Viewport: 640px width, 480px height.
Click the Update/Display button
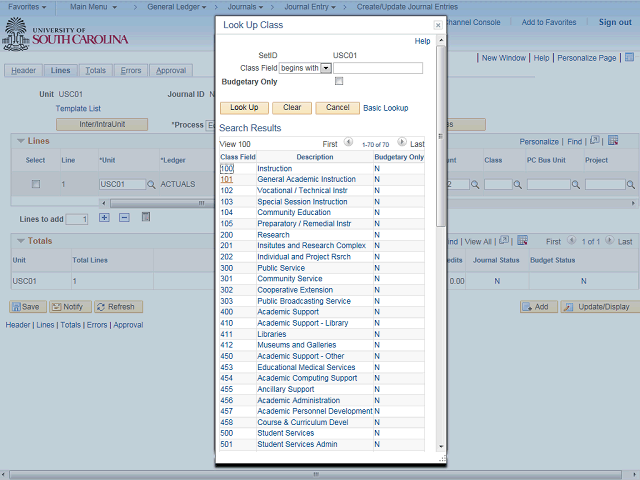(600, 307)
